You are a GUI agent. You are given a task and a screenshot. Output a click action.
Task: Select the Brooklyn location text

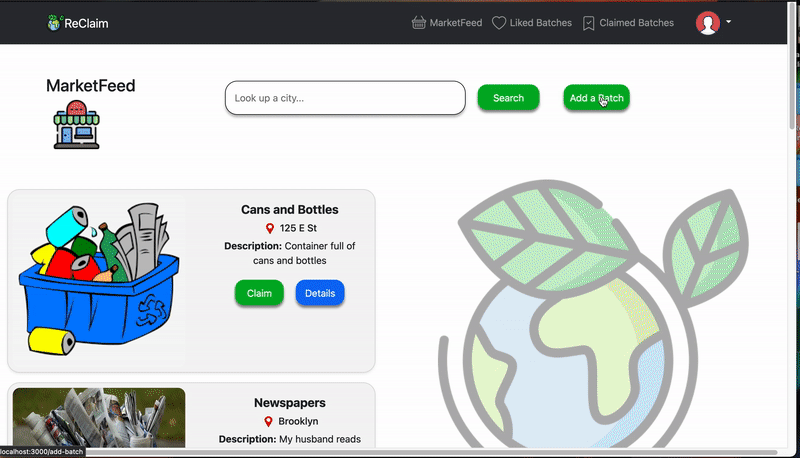298,421
